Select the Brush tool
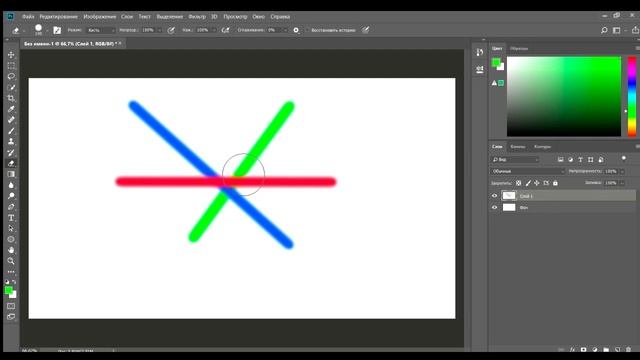Image resolution: width=640 pixels, height=360 pixels. point(11,131)
